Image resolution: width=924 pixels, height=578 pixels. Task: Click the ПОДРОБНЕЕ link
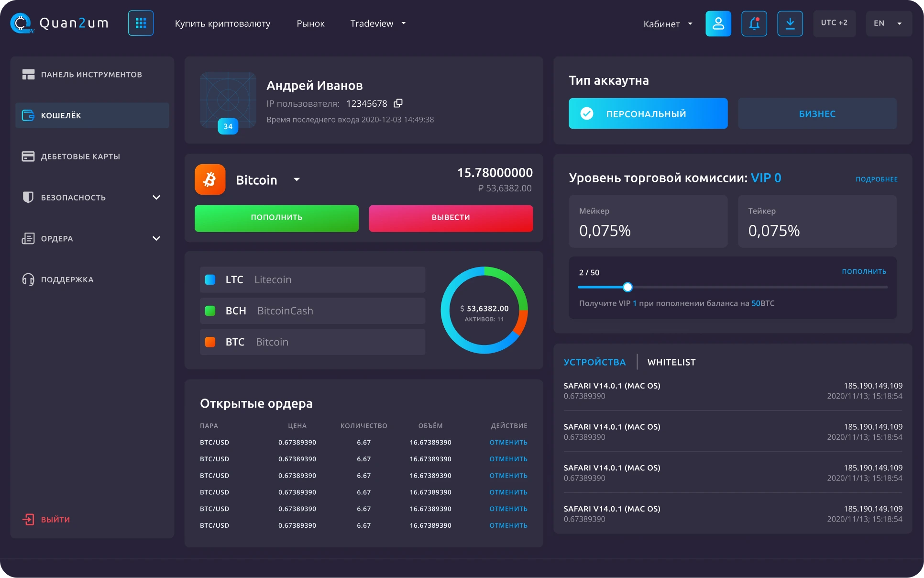point(876,179)
